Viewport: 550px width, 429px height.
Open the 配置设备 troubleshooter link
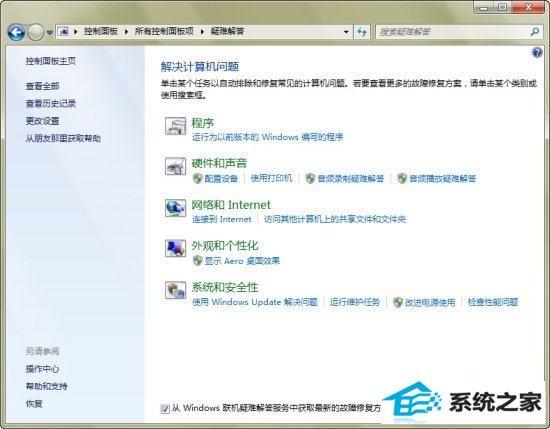pyautogui.click(x=221, y=179)
